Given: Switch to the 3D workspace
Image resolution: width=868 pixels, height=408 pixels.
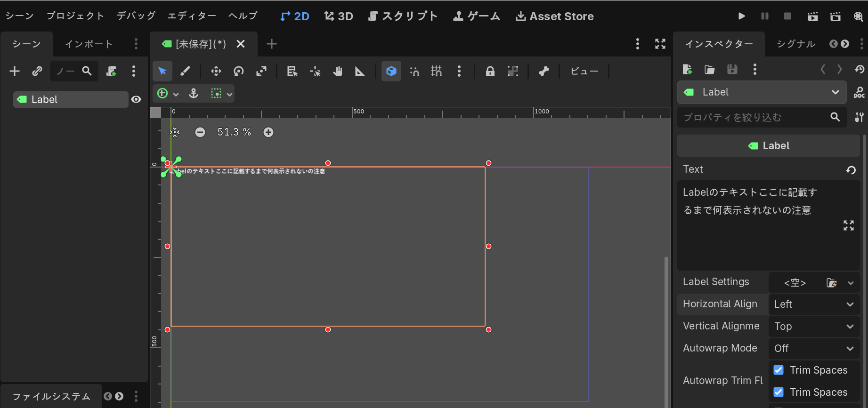Looking at the screenshot, I should [339, 16].
